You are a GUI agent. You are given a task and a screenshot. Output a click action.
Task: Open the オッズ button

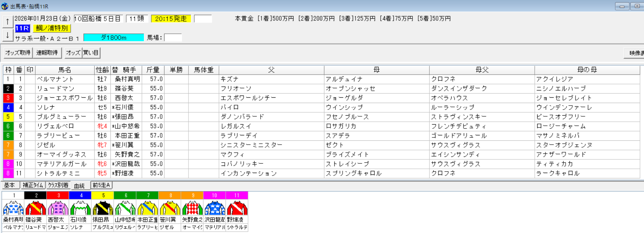pyautogui.click(x=73, y=53)
